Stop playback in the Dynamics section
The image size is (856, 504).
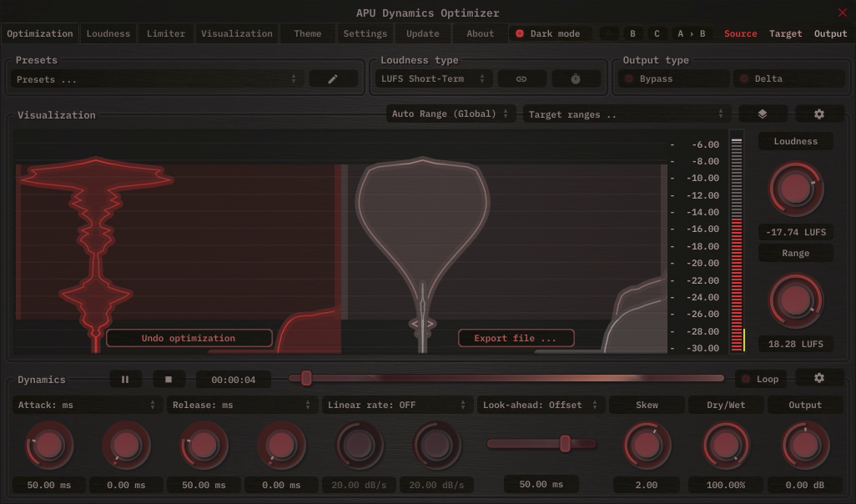[x=169, y=378]
